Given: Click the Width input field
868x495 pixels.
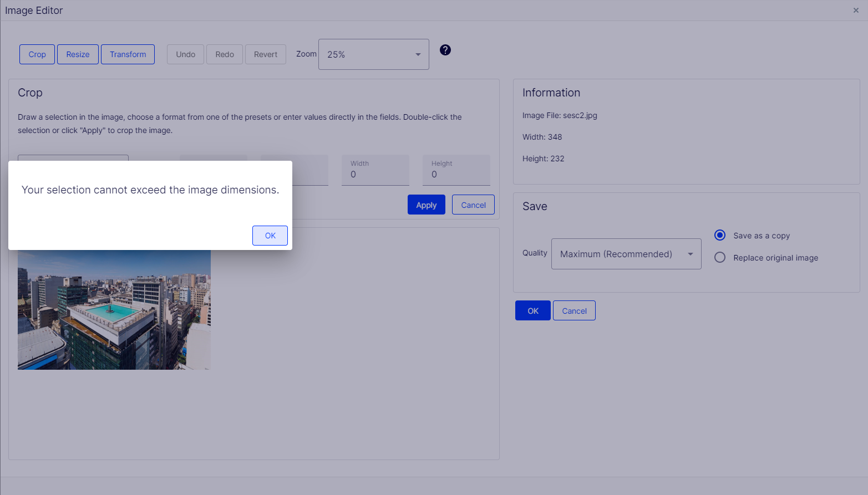Looking at the screenshot, I should coord(375,174).
